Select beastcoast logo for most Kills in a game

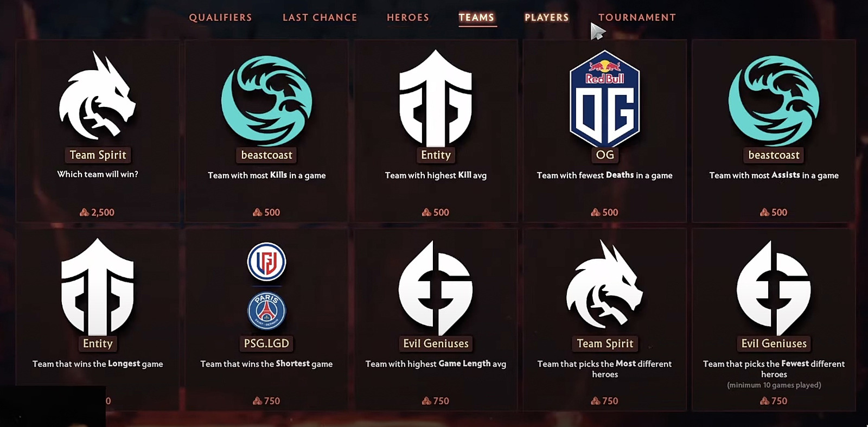click(267, 101)
